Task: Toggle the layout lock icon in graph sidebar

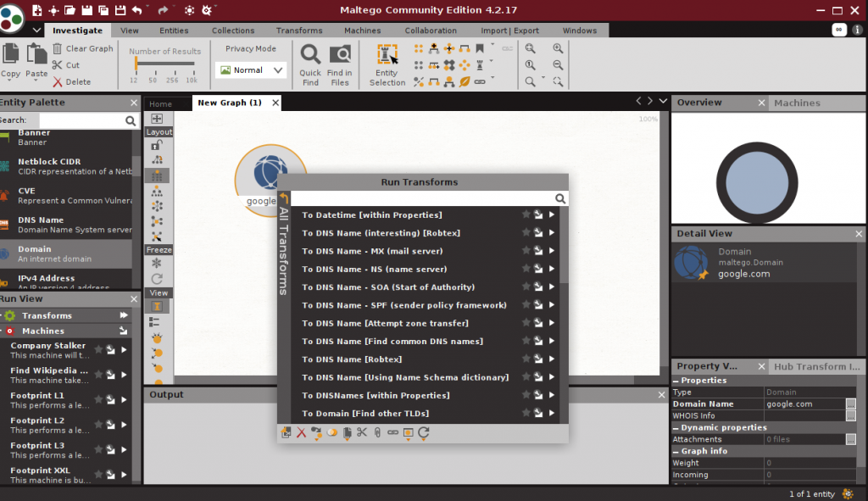Action: (x=157, y=146)
